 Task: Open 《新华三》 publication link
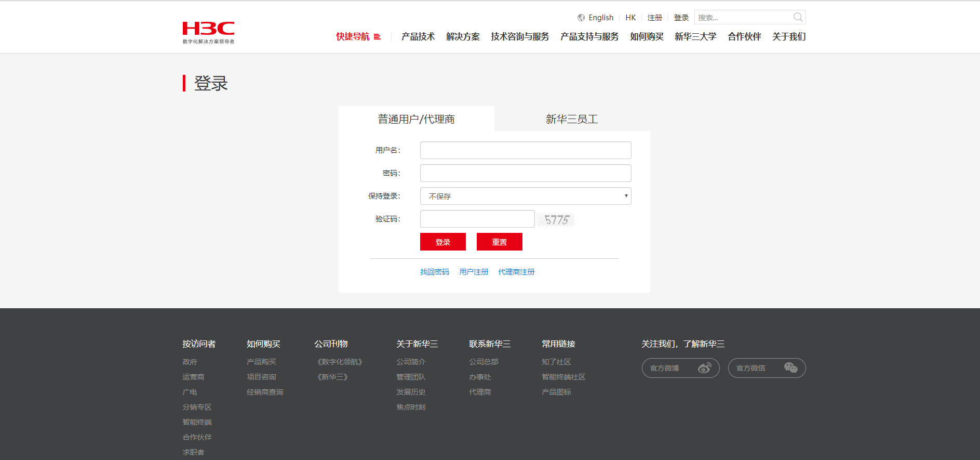point(332,377)
